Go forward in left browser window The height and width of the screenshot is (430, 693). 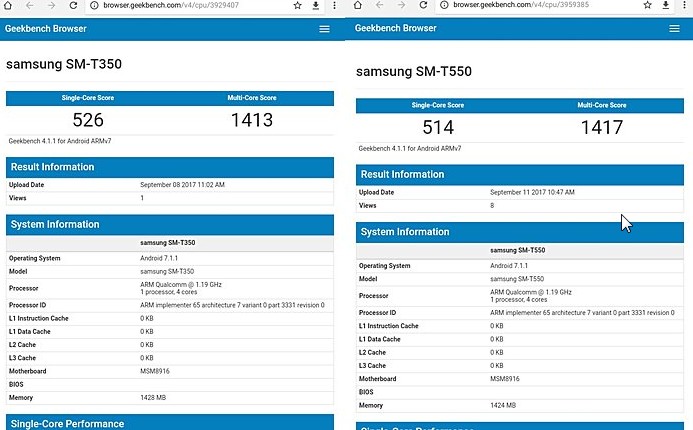point(51,5)
